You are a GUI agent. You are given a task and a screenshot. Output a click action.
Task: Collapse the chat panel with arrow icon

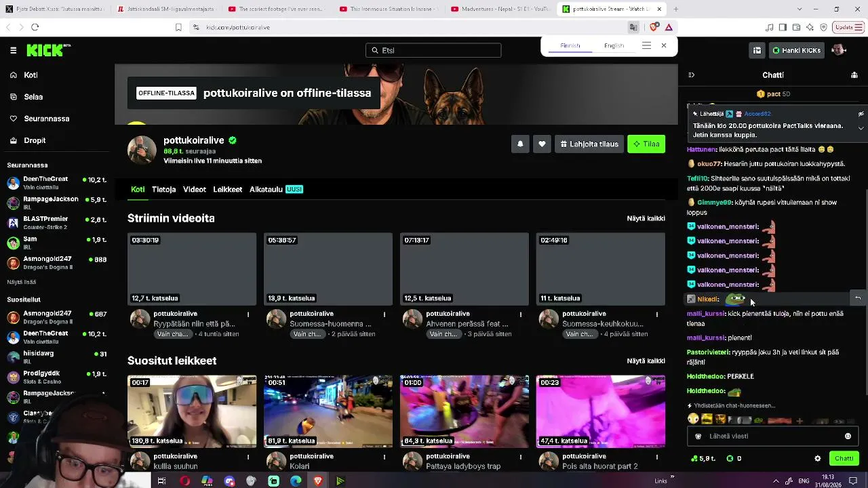[692, 75]
